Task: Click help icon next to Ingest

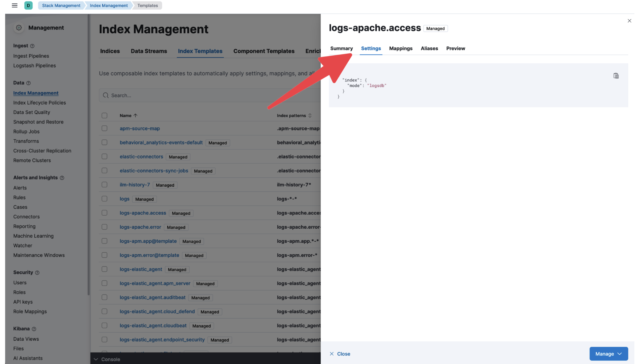Action: [x=32, y=46]
